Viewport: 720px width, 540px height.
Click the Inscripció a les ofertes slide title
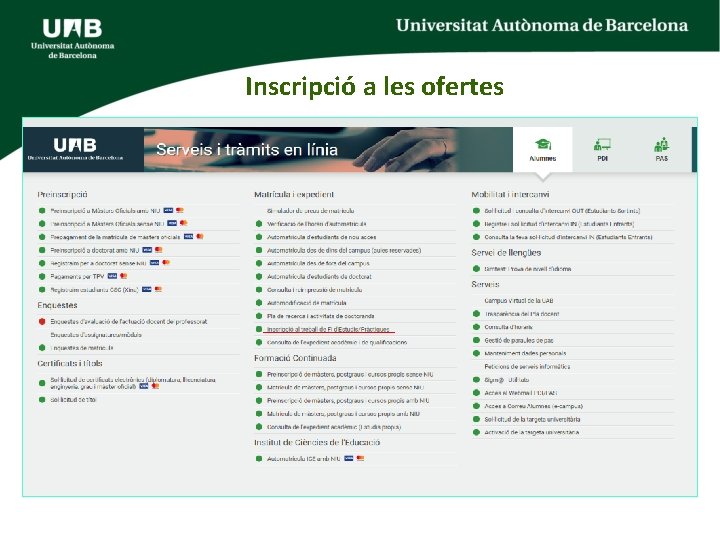pos(374,86)
